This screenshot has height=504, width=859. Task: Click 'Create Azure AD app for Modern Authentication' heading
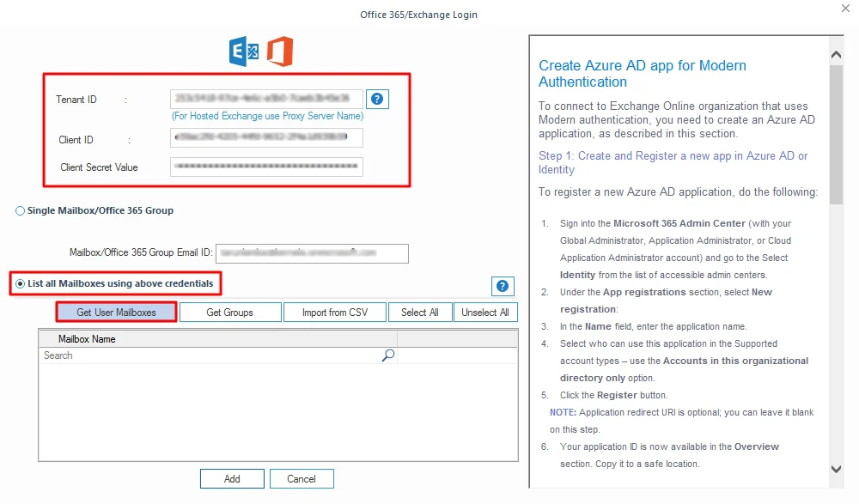pyautogui.click(x=642, y=73)
